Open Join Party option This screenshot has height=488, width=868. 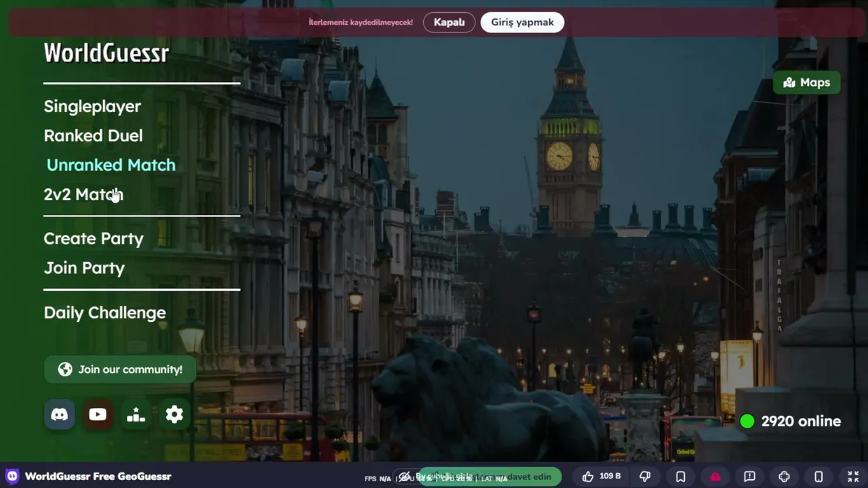click(x=84, y=268)
